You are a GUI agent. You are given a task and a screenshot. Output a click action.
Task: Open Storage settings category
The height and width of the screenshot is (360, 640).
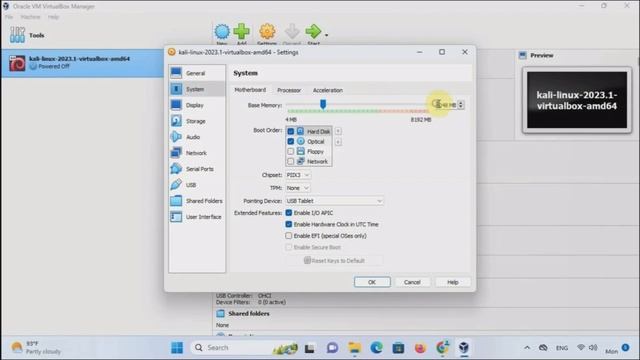point(197,121)
